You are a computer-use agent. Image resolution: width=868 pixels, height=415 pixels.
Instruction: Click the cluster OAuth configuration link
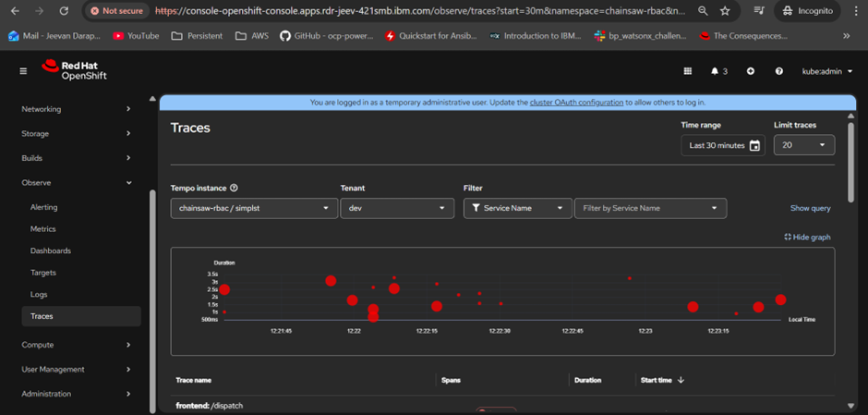click(576, 103)
